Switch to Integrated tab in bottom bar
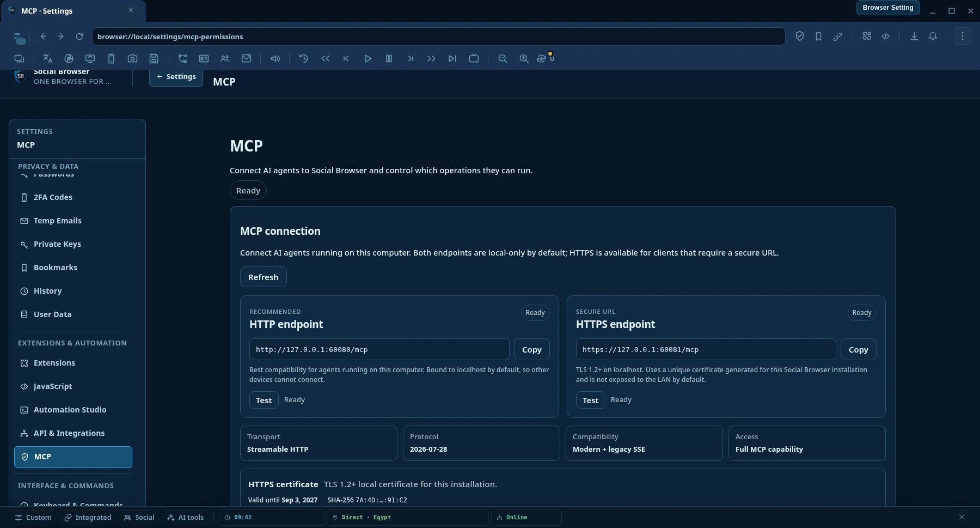 pyautogui.click(x=88, y=518)
